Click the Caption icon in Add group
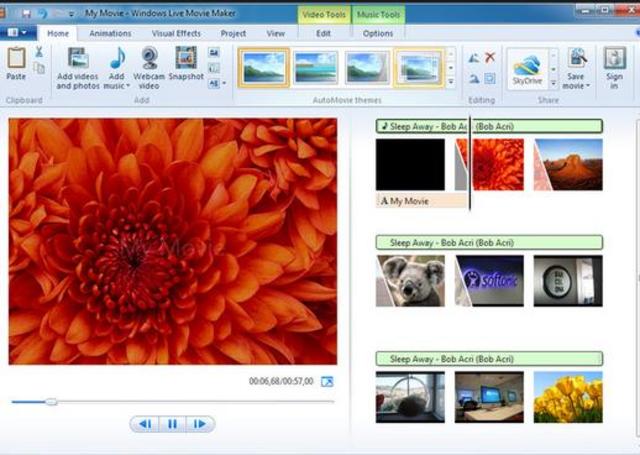The width and height of the screenshot is (640, 455). click(x=214, y=68)
